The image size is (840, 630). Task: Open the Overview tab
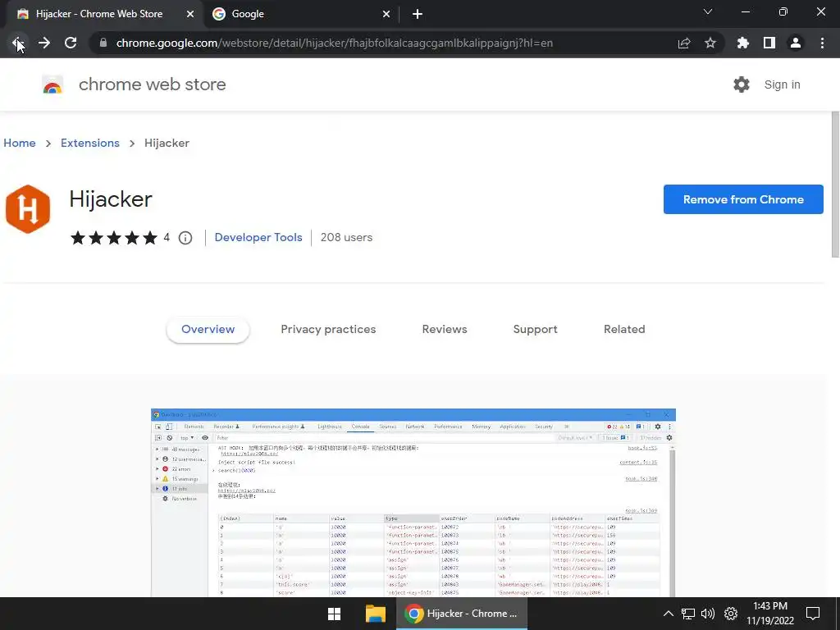(208, 330)
